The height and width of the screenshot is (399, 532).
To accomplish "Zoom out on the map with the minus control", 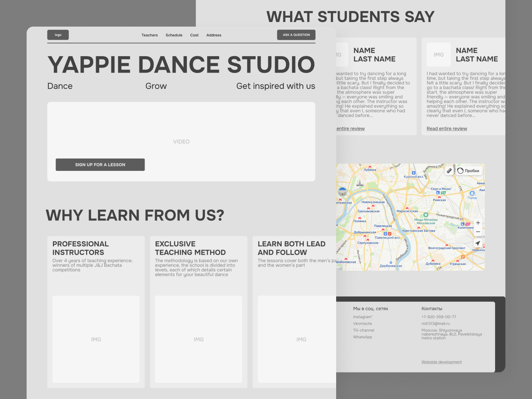I will coord(478,231).
